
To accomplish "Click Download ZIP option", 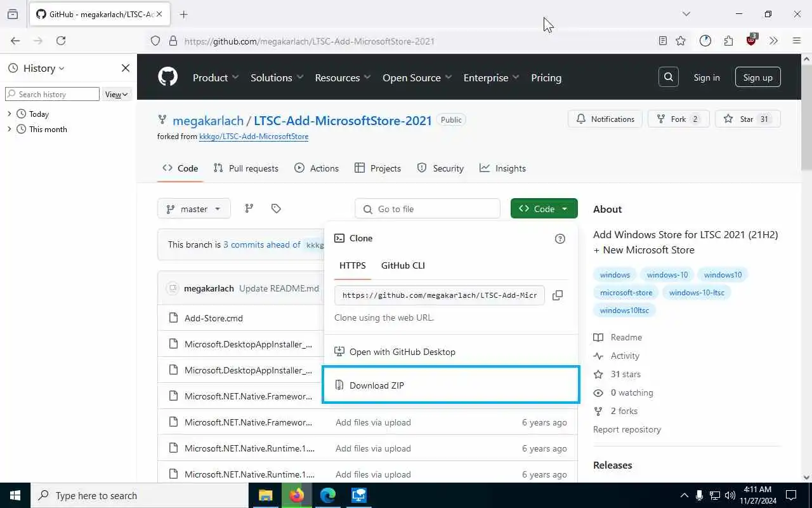I will [x=451, y=385].
